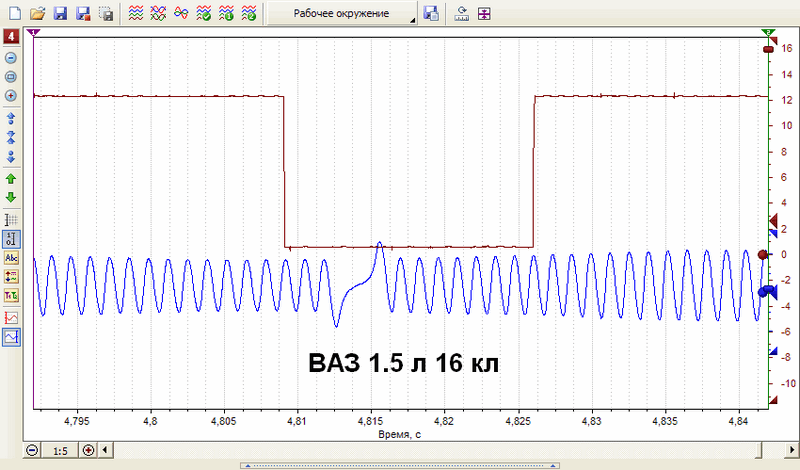Click the 4,81 time axis label
Image resolution: width=800 pixels, height=470 pixels.
[x=297, y=422]
